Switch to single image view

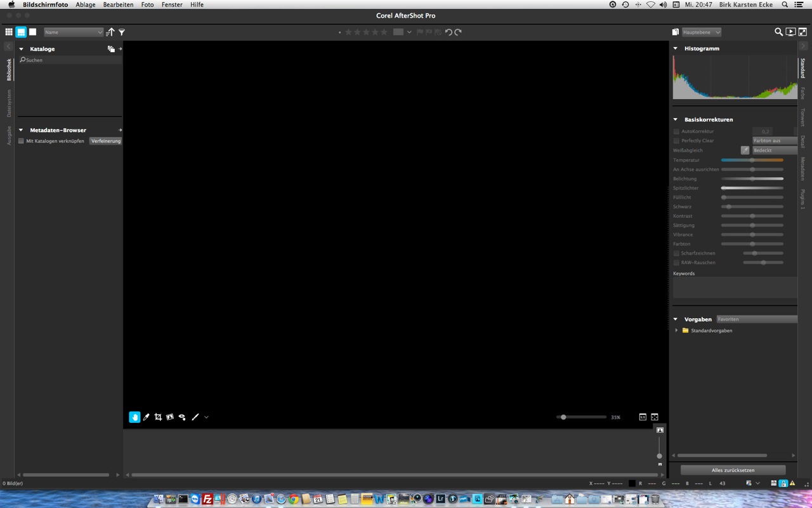[x=33, y=32]
